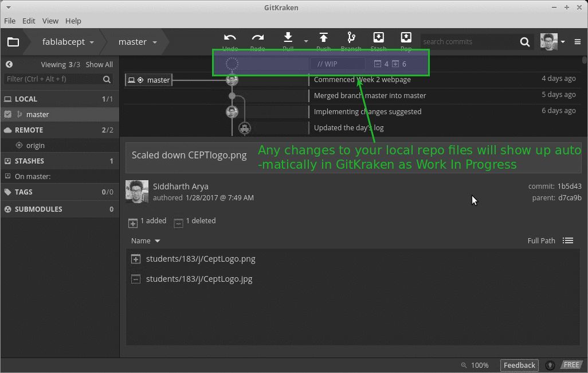Click the '1 deleted' minus icon

coord(178,223)
